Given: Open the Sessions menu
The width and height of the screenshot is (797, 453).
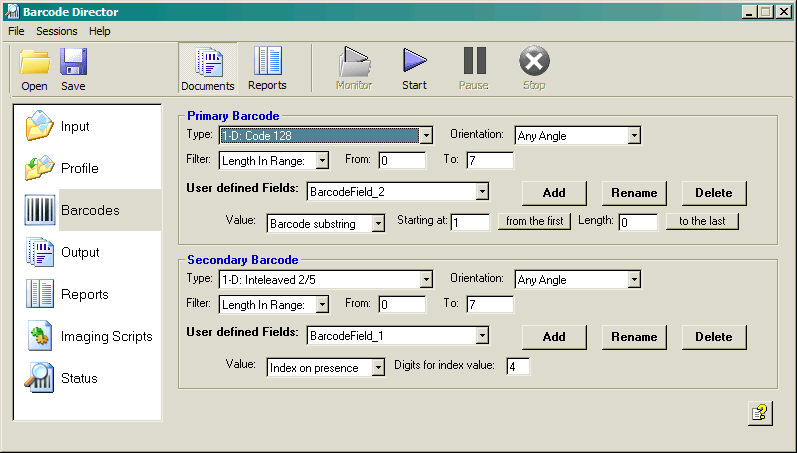Looking at the screenshot, I should 56,31.
